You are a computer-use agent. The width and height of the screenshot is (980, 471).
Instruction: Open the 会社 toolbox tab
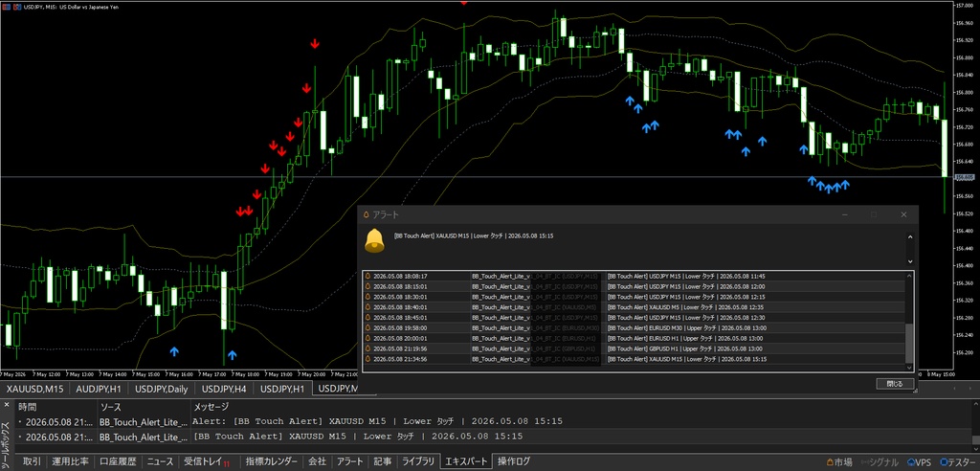pyautogui.click(x=317, y=461)
